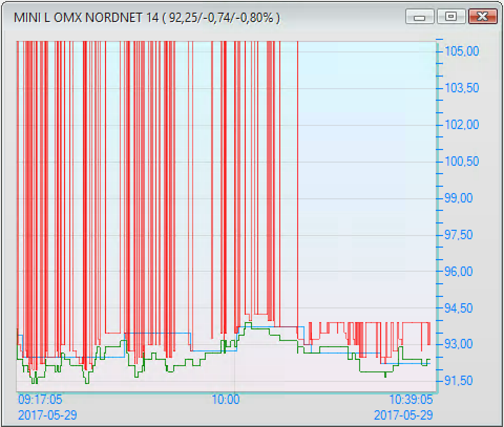Image resolution: width=504 pixels, height=427 pixels.
Task: Click the 91,50 price axis label
Action: pos(458,381)
